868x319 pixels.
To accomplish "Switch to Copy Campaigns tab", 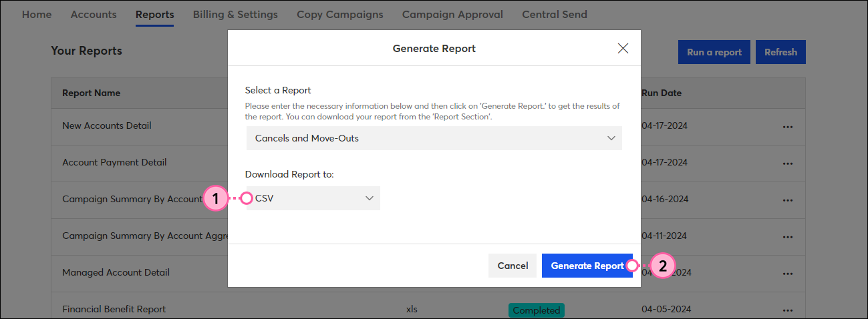I will coord(340,14).
